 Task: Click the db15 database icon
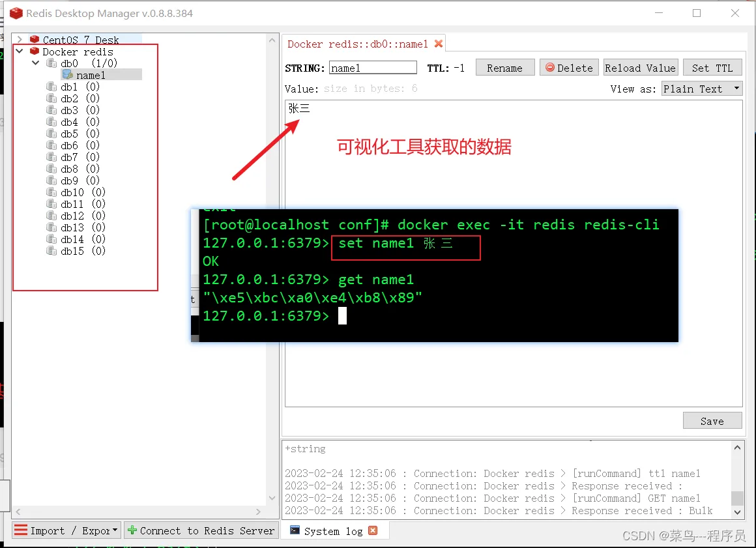(x=51, y=251)
